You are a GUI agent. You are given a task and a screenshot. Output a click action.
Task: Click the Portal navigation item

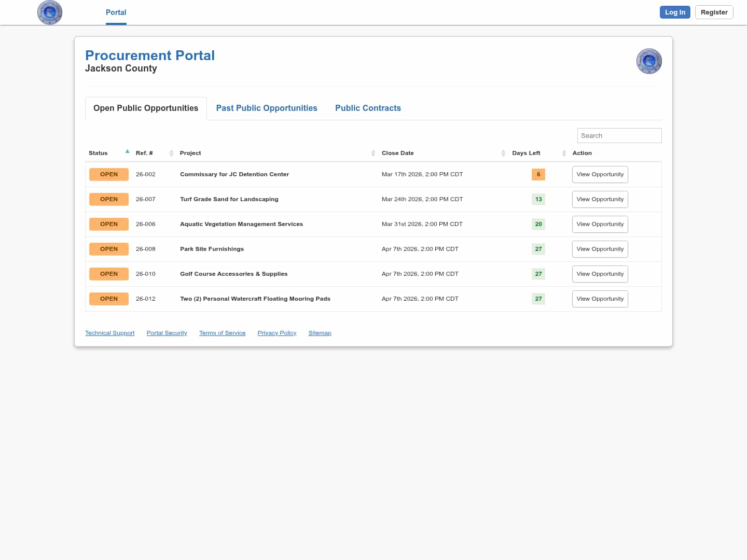click(116, 12)
